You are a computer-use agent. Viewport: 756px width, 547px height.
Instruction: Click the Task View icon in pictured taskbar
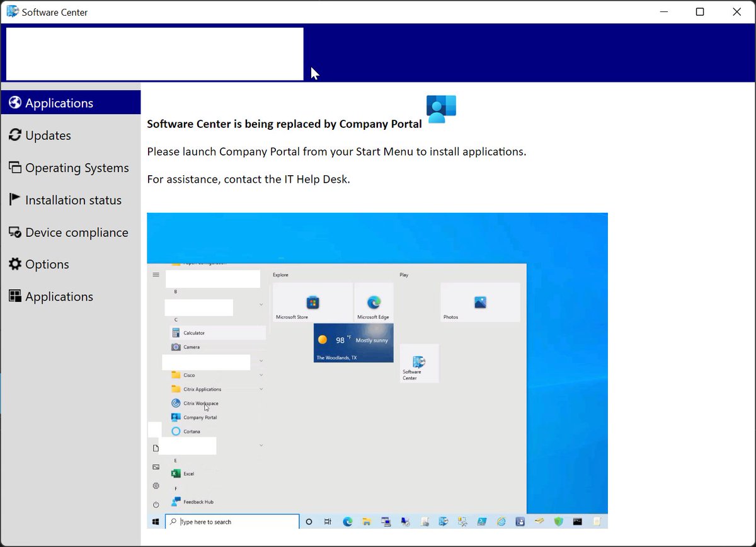328,522
